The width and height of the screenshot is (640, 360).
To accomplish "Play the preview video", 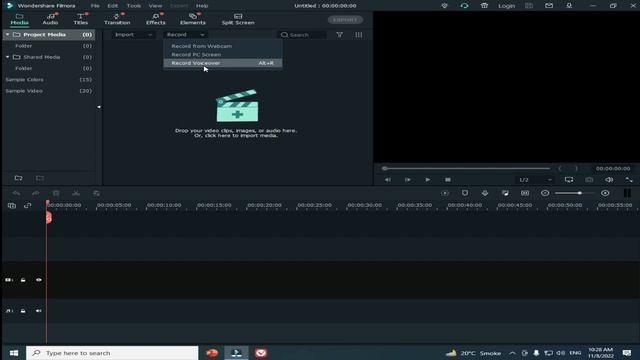I will [x=427, y=180].
